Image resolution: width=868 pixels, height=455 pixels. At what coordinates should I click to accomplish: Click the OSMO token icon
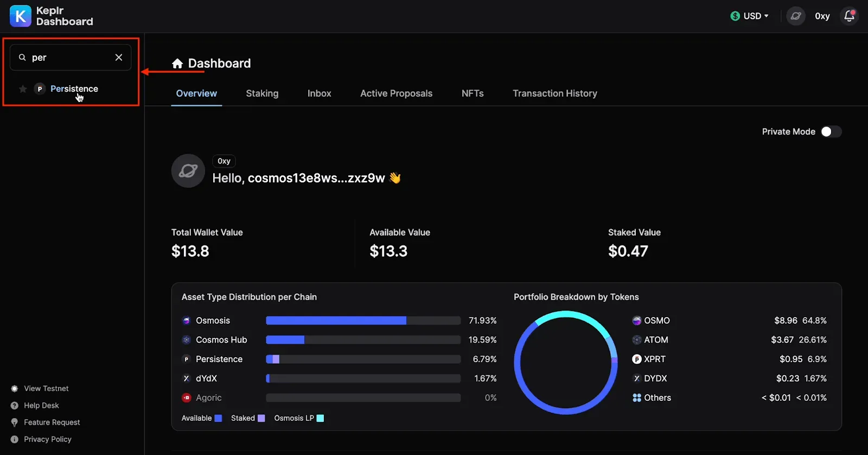[637, 321]
